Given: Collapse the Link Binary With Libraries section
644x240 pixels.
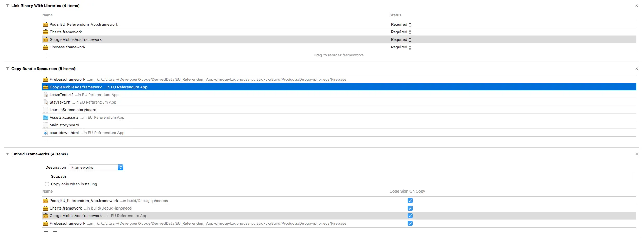Looking at the screenshot, I should point(7,6).
